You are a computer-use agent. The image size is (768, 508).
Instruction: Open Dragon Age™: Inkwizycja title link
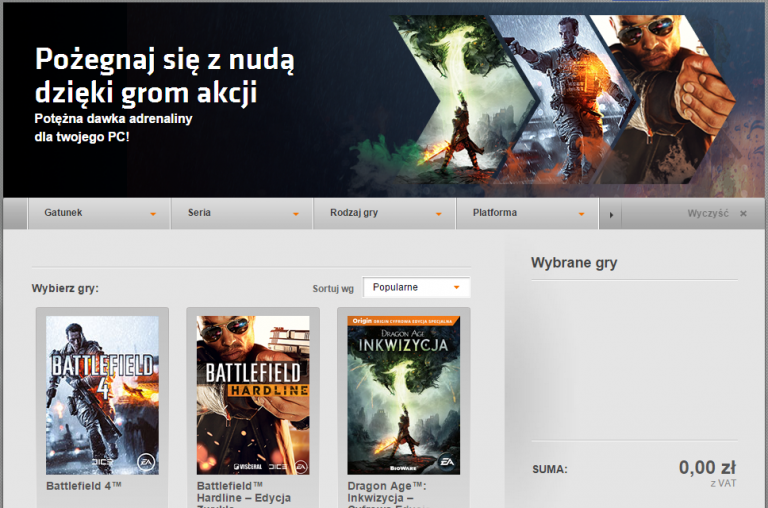[x=387, y=495]
